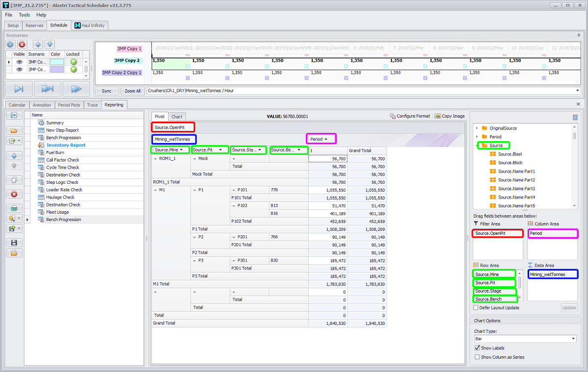Viewport: 588px width, 372px height.
Task: Enable the Defer Layout Update checkbox
Action: point(476,308)
